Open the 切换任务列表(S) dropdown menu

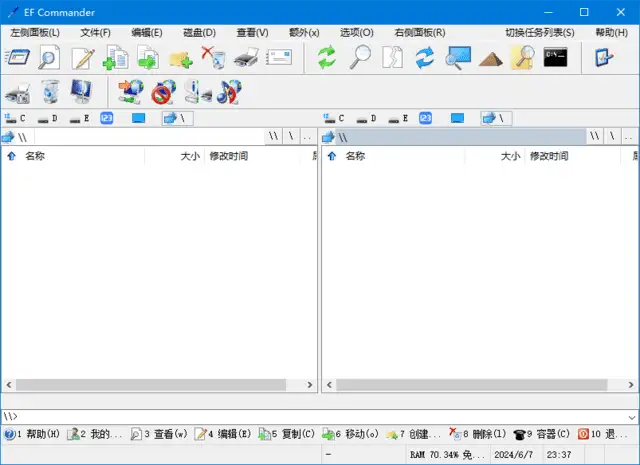click(539, 32)
